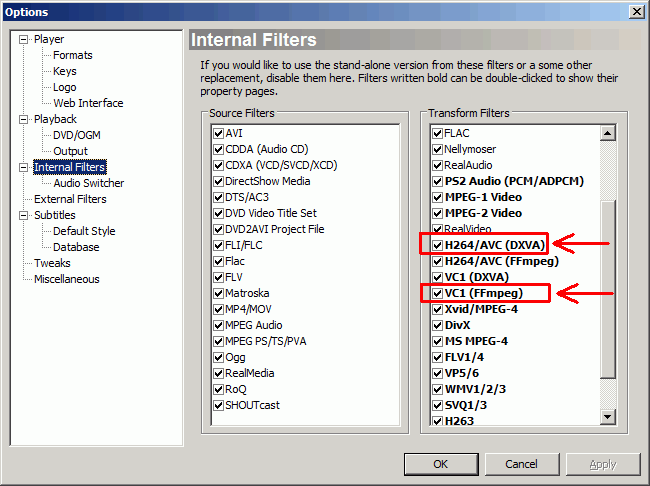Uncheck the AVI source filter
Viewport: 650px width, 486px height.
(218, 134)
